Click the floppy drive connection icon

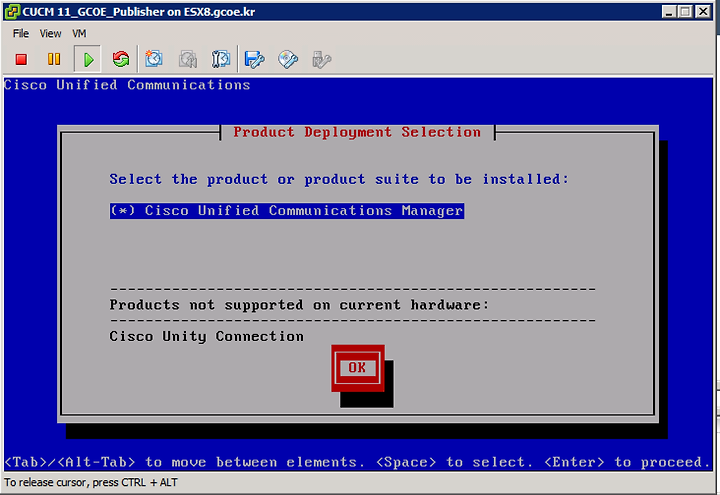pyautogui.click(x=254, y=59)
